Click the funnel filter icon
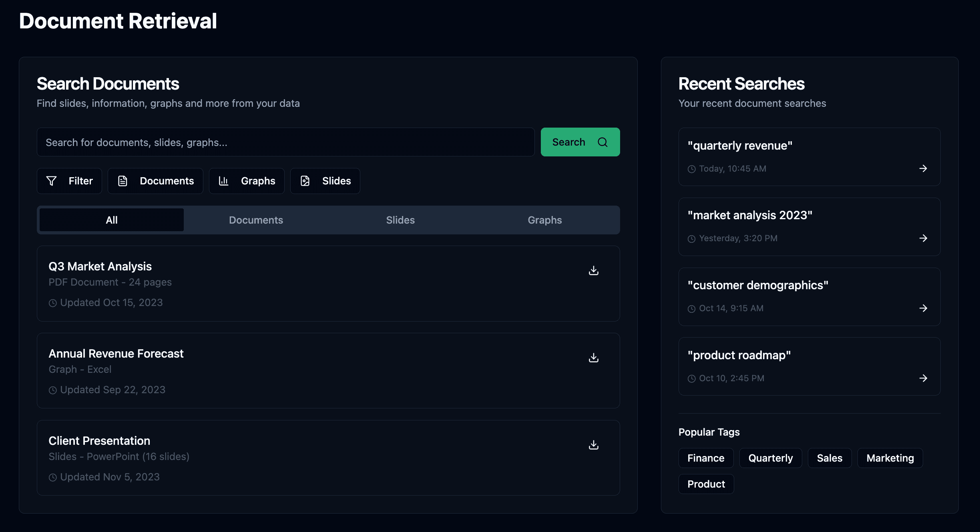The width and height of the screenshot is (980, 532). pyautogui.click(x=51, y=181)
